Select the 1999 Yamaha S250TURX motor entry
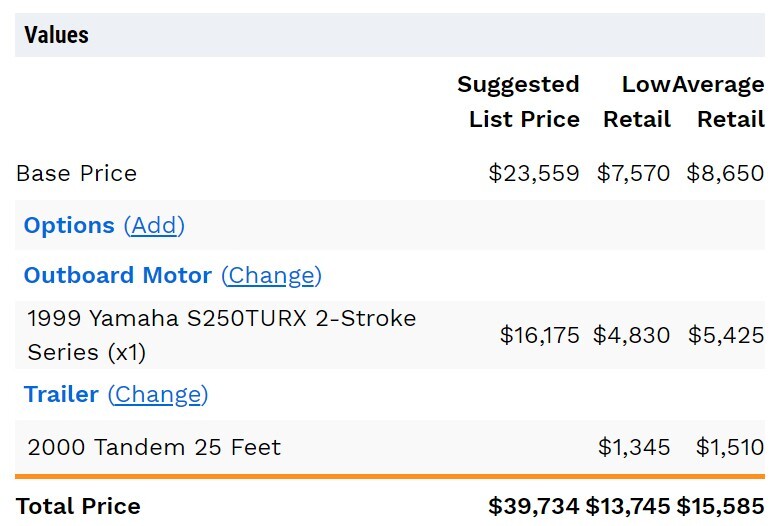This screenshot has height=526, width=776. point(222,335)
